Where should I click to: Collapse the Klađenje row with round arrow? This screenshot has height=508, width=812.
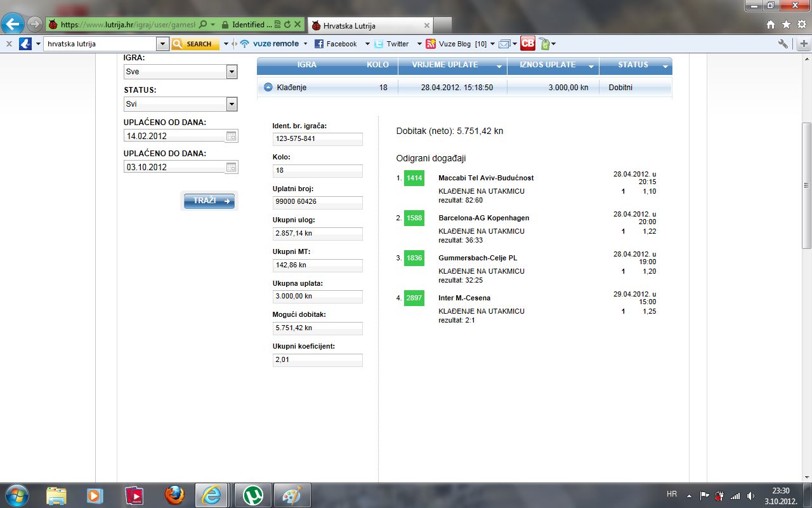268,88
